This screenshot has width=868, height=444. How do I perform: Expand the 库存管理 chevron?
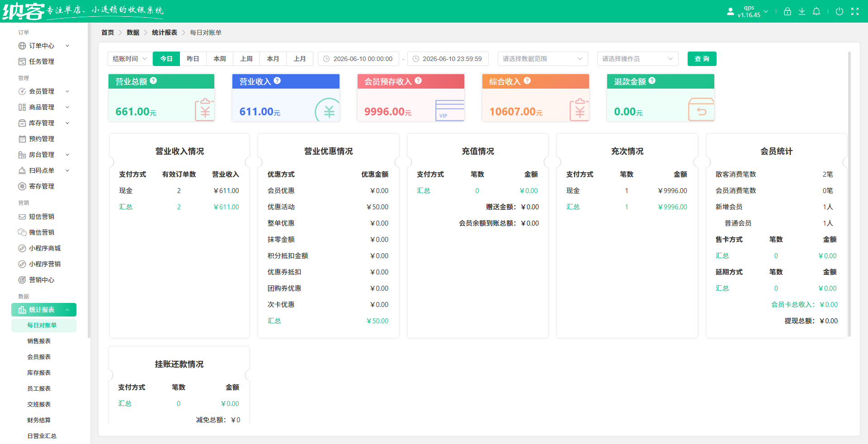[67, 123]
